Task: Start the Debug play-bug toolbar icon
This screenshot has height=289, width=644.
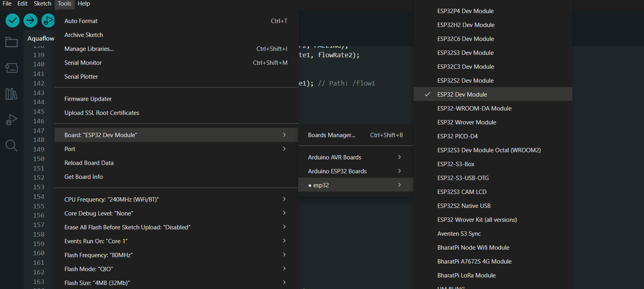Action: click(48, 20)
